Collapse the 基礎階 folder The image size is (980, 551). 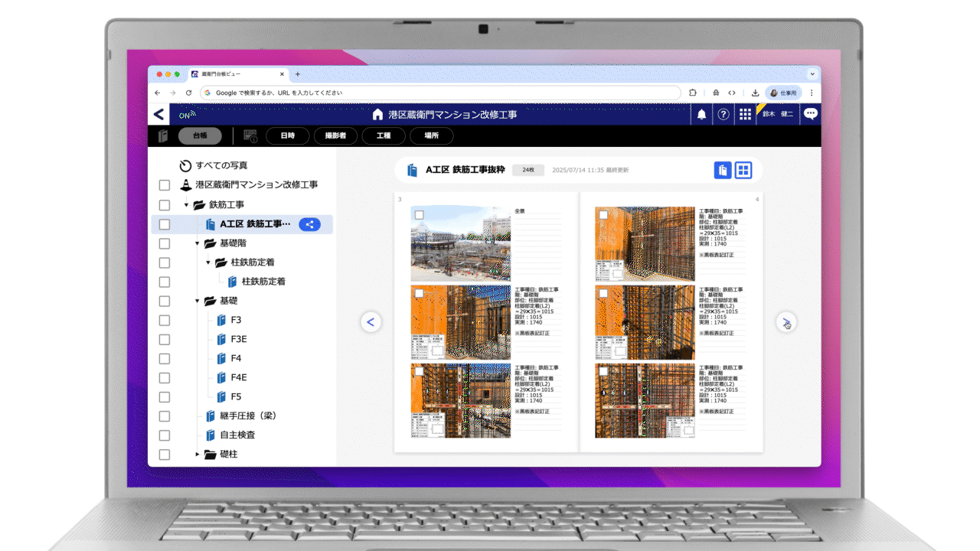tap(197, 243)
